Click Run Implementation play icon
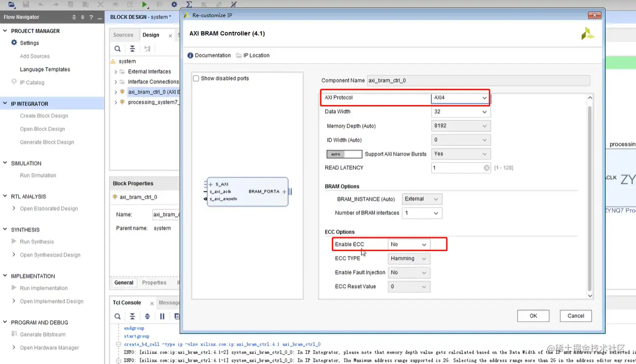 click(14, 288)
